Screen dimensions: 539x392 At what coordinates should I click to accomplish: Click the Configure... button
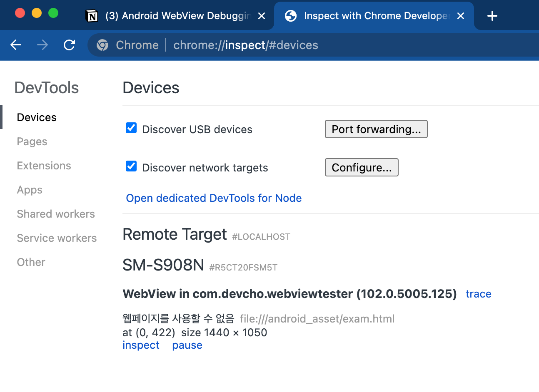click(362, 167)
